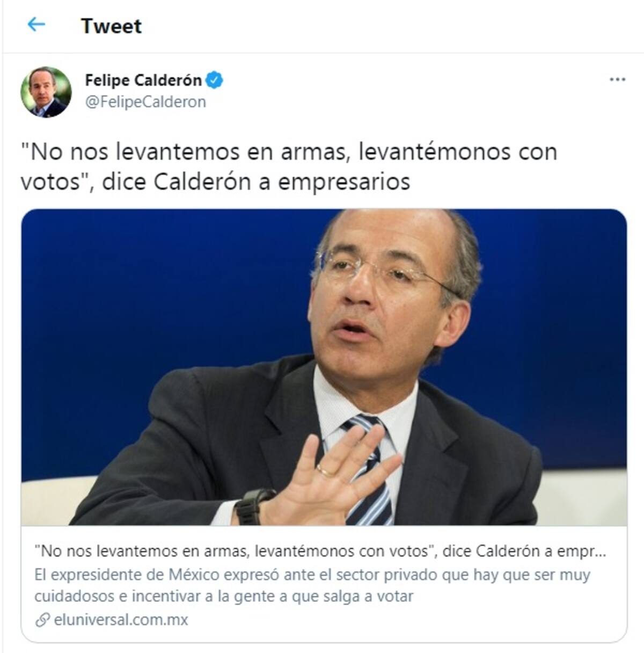Open the three-dot more options menu
Screen dimensions: 644x653
coord(617,80)
